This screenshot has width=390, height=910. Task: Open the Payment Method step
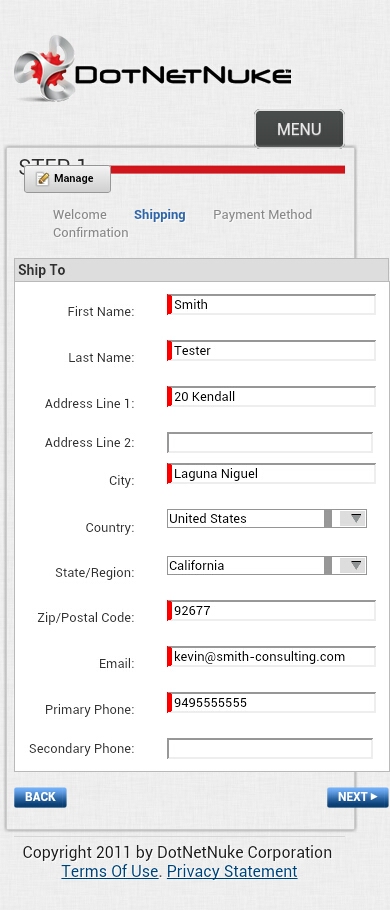tap(262, 214)
